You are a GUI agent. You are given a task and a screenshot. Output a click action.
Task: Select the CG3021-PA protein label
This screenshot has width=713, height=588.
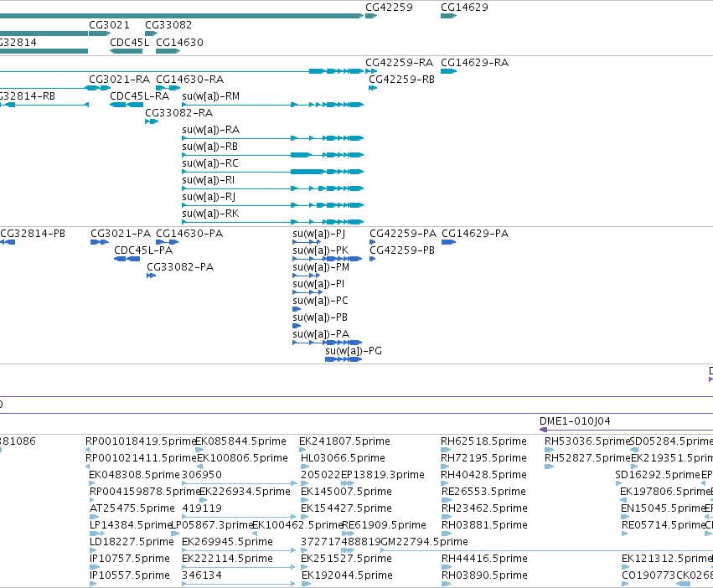click(121, 234)
